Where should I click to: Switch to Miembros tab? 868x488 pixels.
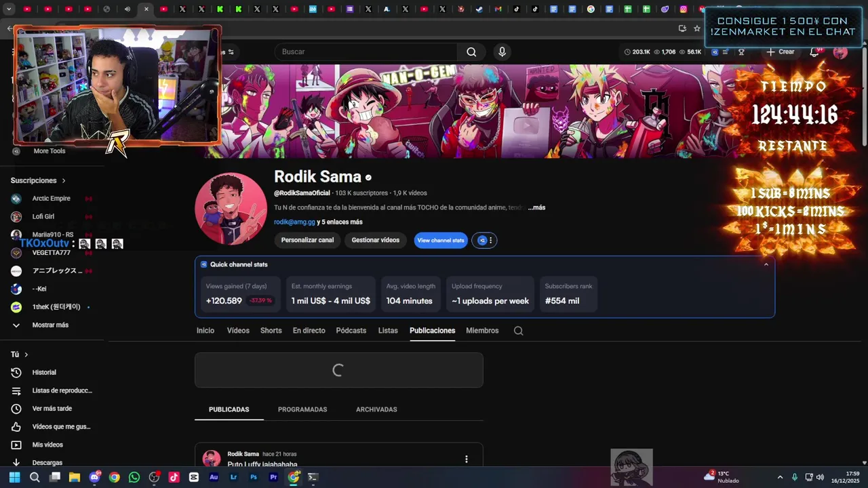(482, 331)
